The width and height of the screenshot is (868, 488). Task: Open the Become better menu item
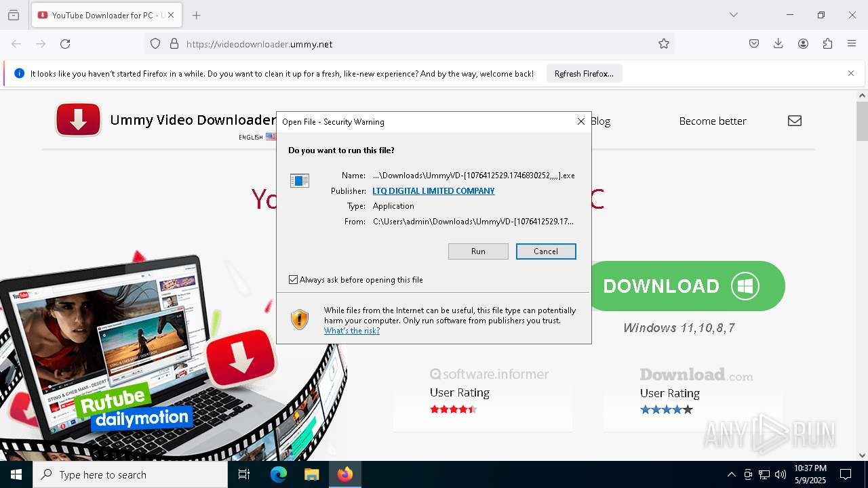[713, 121]
